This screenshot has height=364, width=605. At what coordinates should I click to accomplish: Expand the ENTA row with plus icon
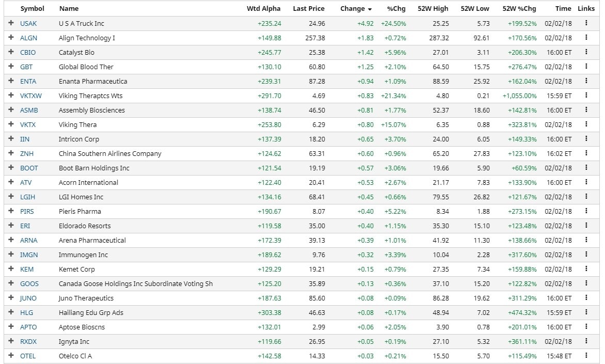coord(11,81)
